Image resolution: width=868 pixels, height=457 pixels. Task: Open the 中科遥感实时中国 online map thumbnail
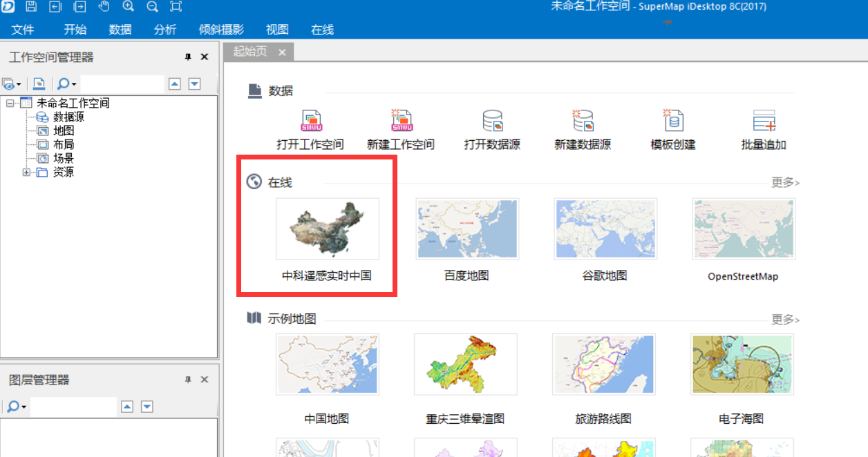click(x=328, y=229)
